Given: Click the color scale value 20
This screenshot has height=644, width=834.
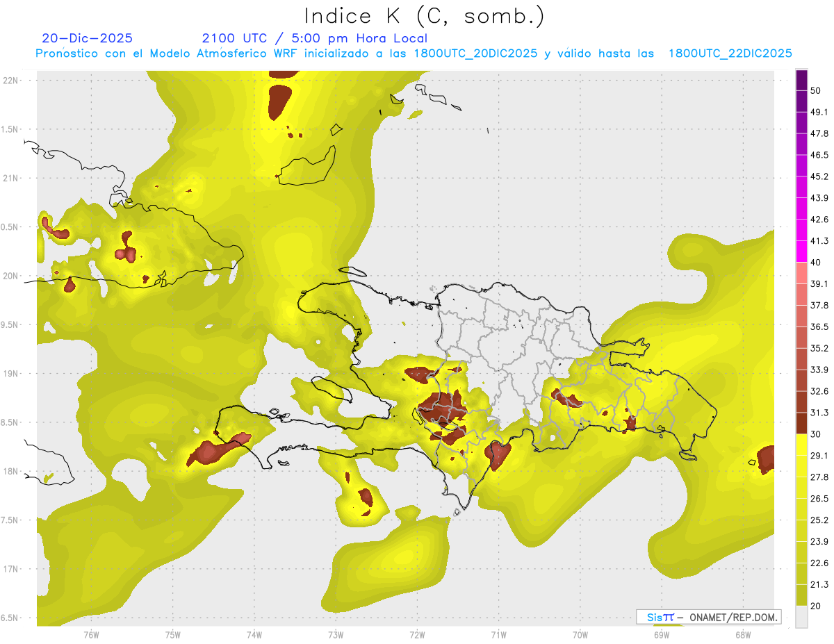Looking at the screenshot, I should pos(816,606).
